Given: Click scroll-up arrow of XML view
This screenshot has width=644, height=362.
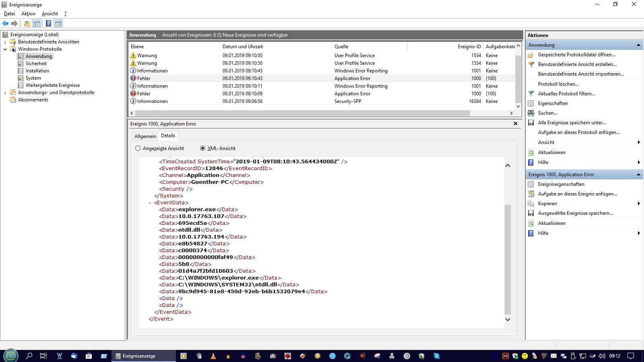Looking at the screenshot, I should coord(508,166).
